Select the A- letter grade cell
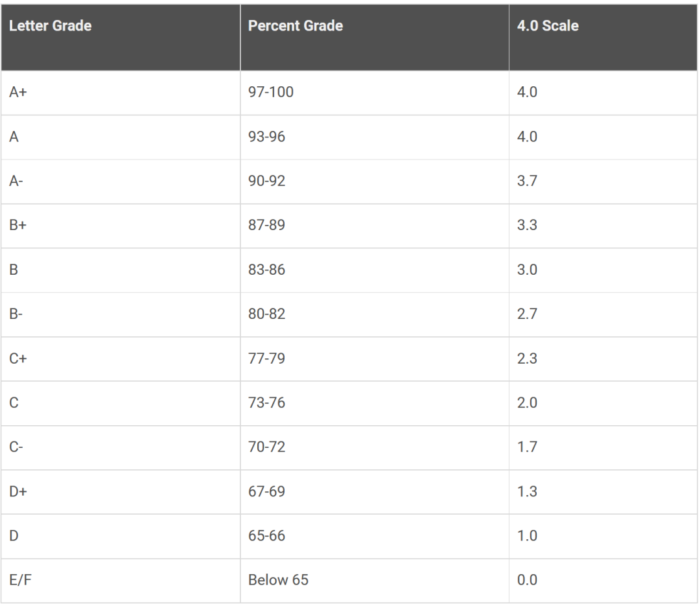This screenshot has width=700, height=606. tap(121, 181)
